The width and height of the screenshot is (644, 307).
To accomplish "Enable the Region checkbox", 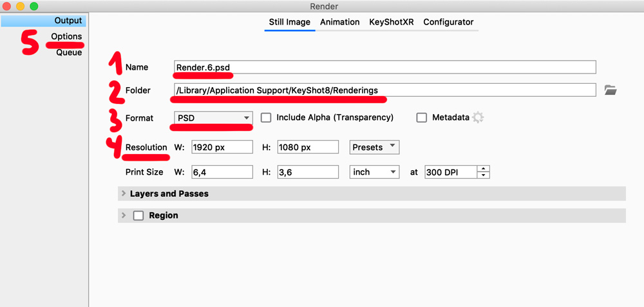I will [x=138, y=215].
